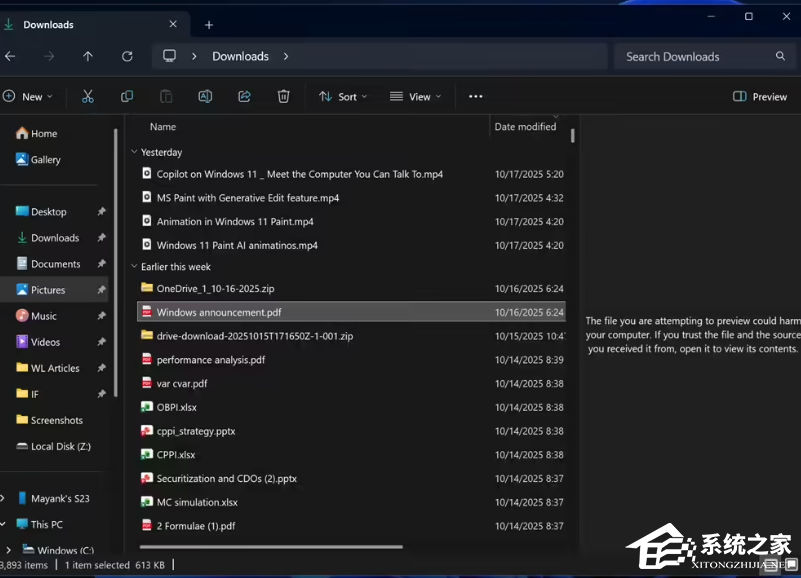The image size is (801, 578).
Task: Navigate up one folder level
Action: coord(88,56)
